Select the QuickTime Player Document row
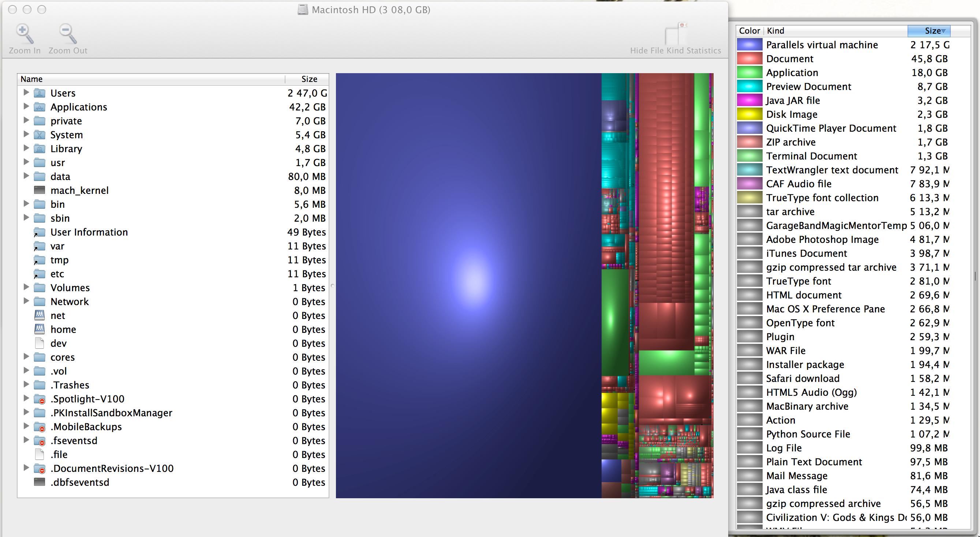980x537 pixels. click(x=843, y=128)
